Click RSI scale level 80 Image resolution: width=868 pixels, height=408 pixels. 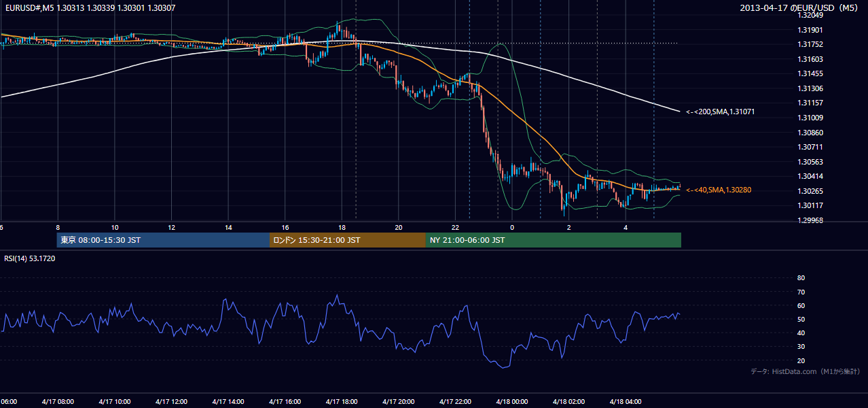(x=801, y=278)
